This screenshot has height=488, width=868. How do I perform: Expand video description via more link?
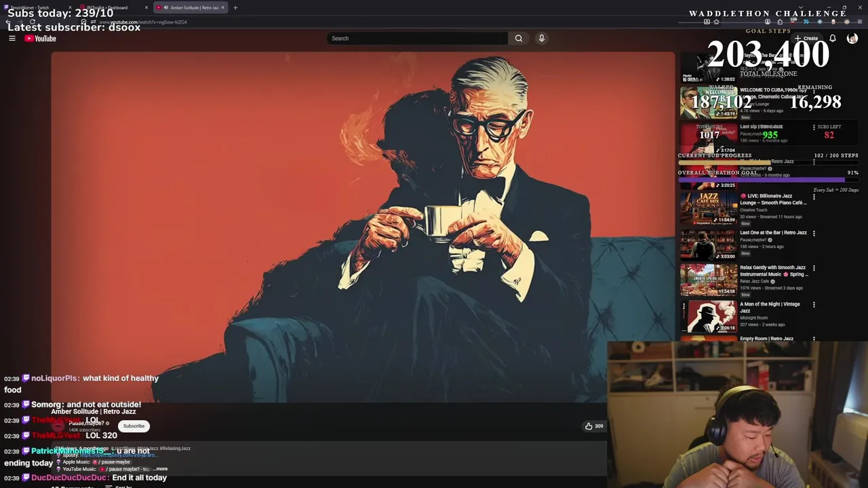click(x=161, y=469)
